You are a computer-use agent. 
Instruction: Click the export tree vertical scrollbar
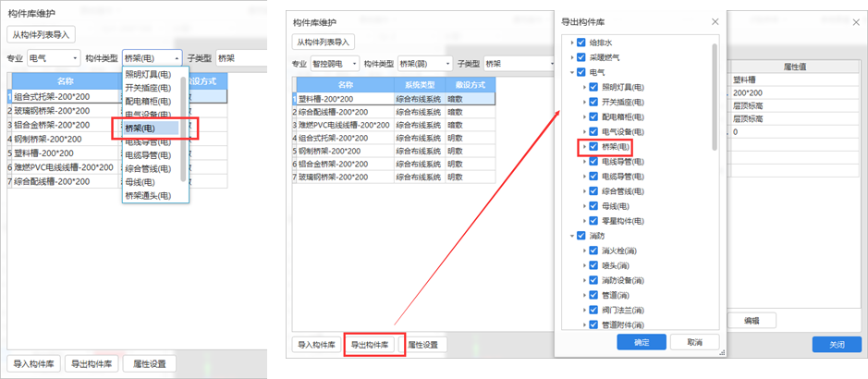tap(714, 92)
